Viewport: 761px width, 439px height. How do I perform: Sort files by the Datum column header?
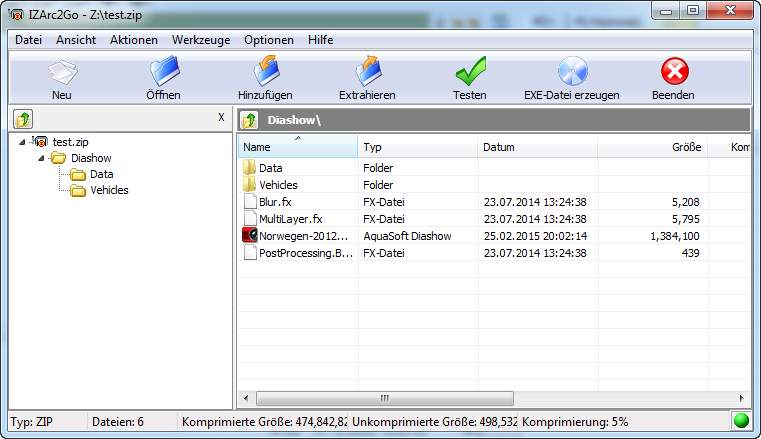(x=537, y=147)
